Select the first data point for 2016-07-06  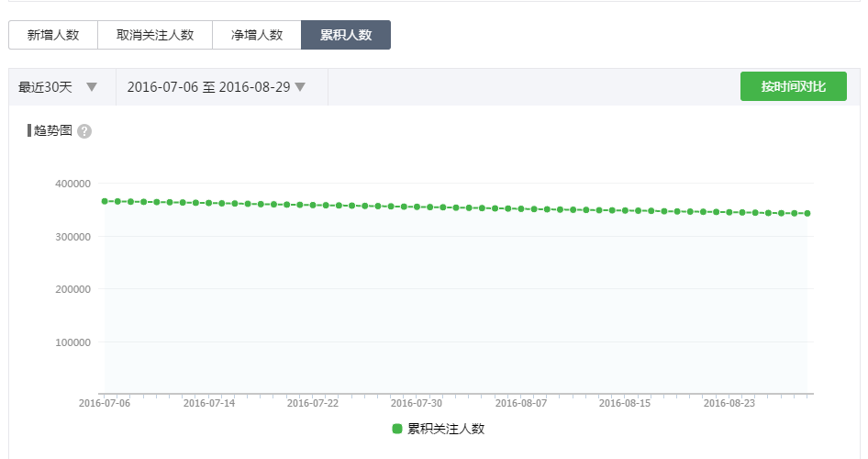105,201
